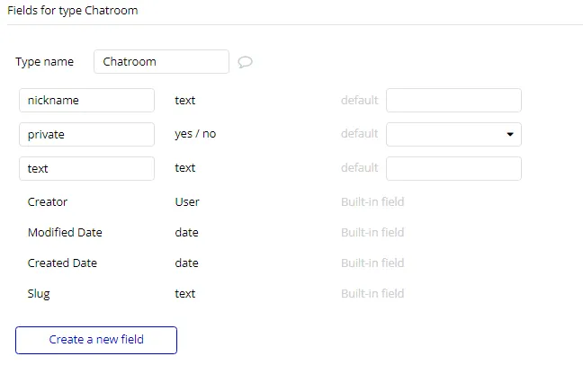Select the Creator built-in field name
The width and height of the screenshot is (583, 392).
click(x=48, y=202)
